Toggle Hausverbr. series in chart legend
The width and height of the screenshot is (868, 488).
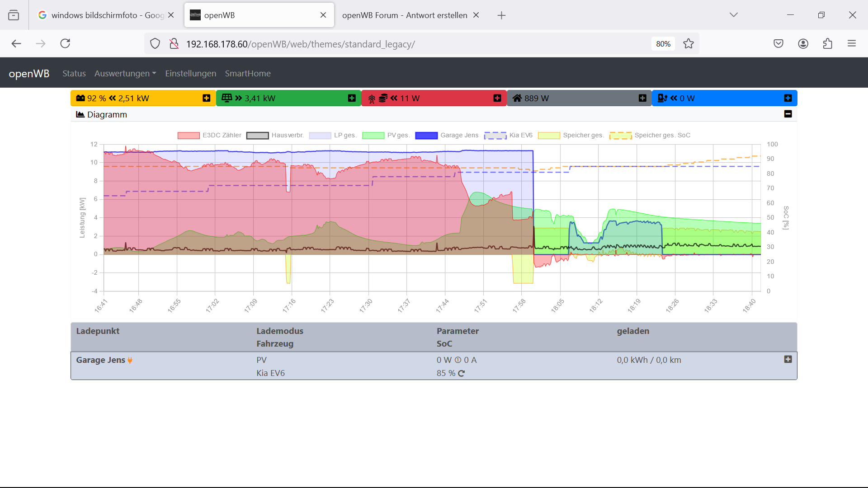click(x=275, y=135)
